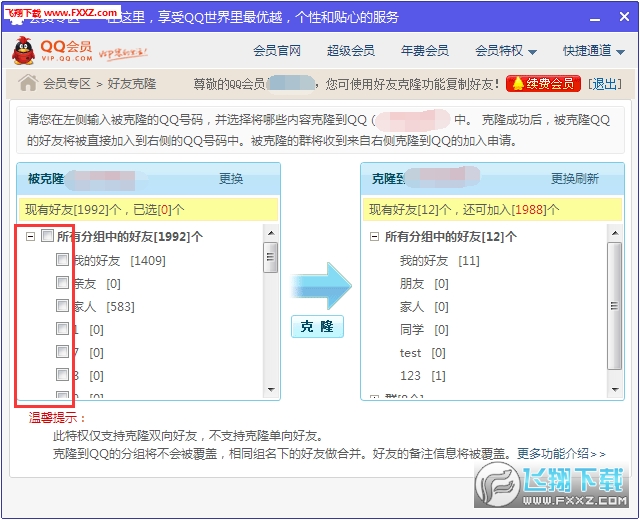
Task: Collapse the right 所有分组中的好友[12] tree
Action: point(374,237)
